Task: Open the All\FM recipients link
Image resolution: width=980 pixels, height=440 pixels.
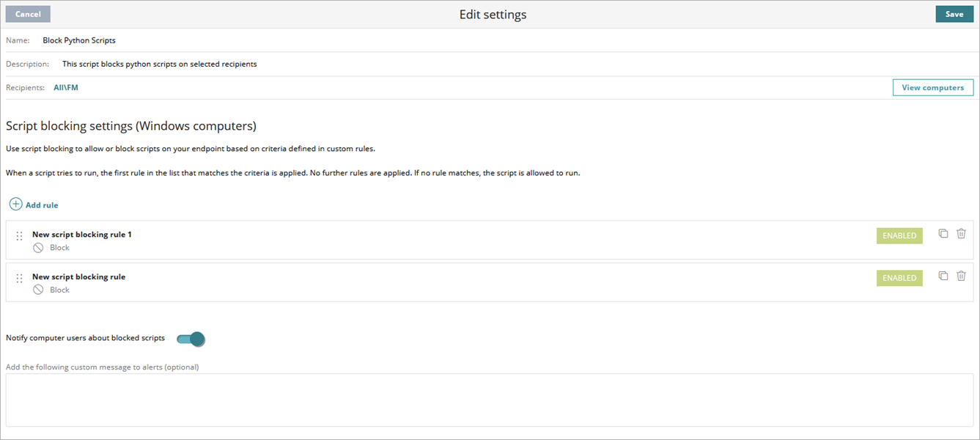Action: click(65, 87)
